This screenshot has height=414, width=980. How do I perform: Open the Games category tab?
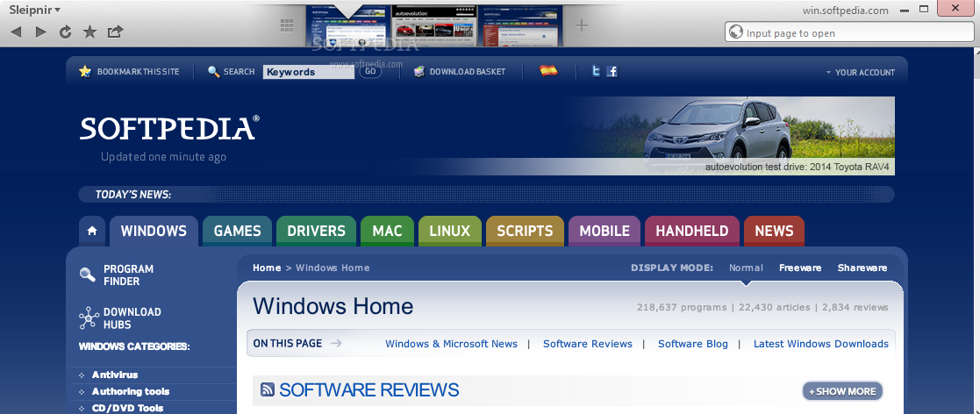point(237,231)
